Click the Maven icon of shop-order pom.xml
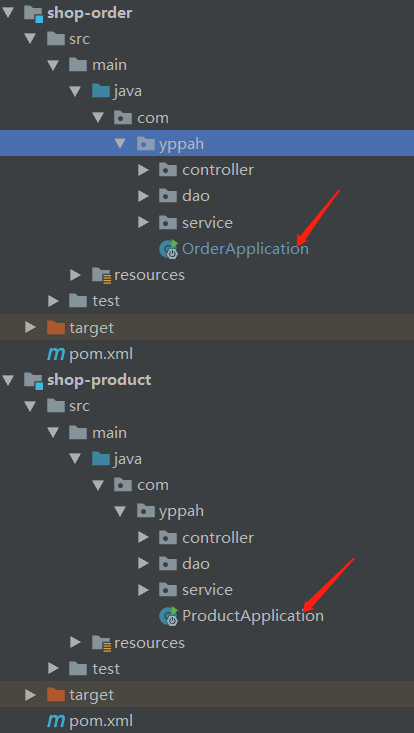The height and width of the screenshot is (733, 414). pyautogui.click(x=56, y=354)
